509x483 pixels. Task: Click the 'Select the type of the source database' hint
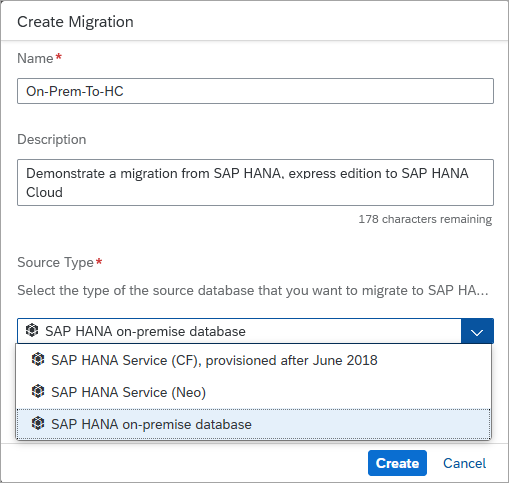(x=253, y=291)
